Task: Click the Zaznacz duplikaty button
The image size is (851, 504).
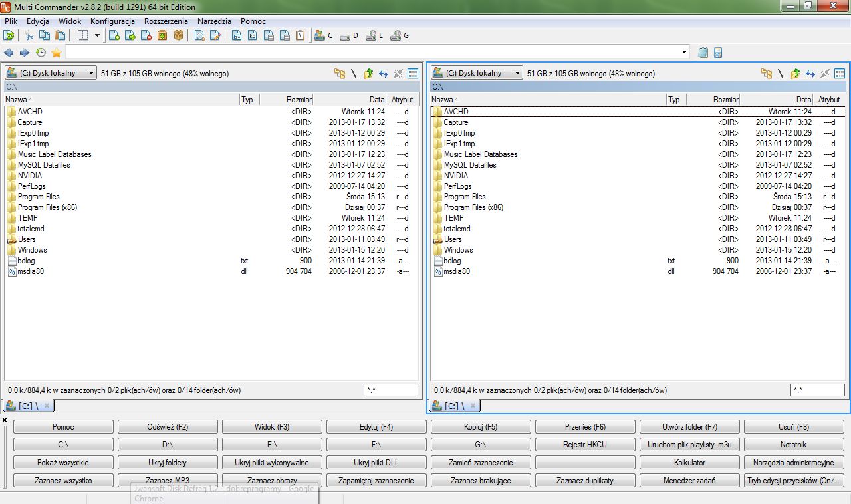Action: point(585,481)
